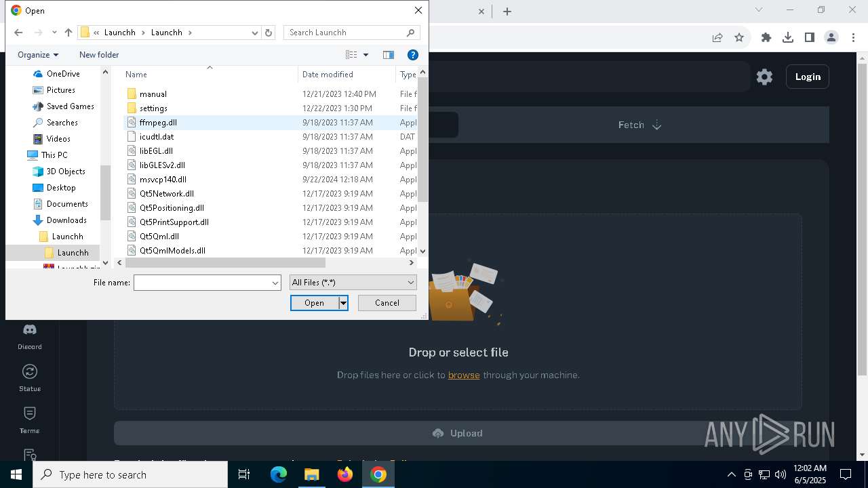The image size is (868, 488).
Task: Click the Login button
Action: [x=808, y=77]
